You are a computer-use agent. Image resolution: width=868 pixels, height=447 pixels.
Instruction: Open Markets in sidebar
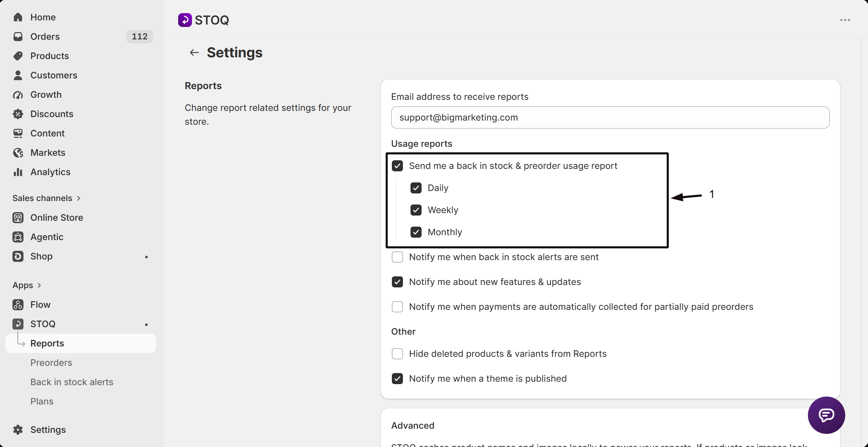[81, 153]
